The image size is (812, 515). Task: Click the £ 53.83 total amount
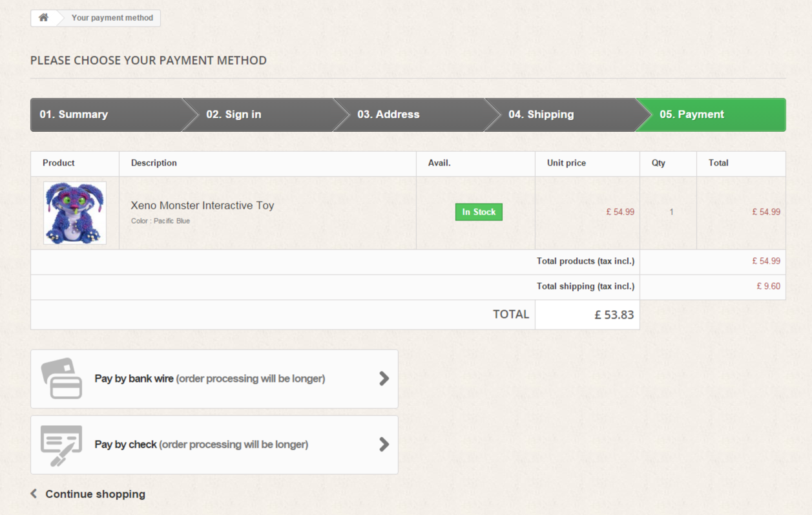614,315
